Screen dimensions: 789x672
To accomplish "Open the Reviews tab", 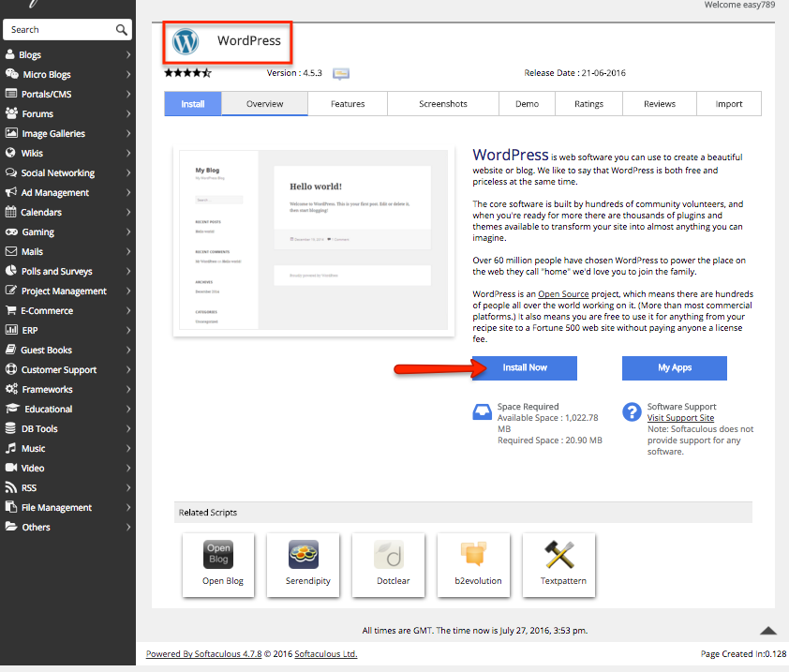I will [x=660, y=104].
